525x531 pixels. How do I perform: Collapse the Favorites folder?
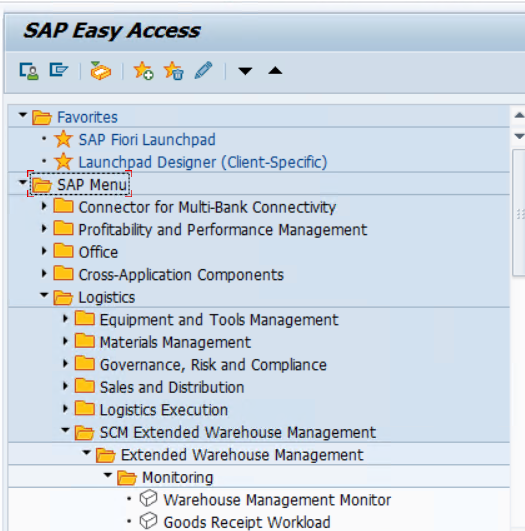[x=23, y=115]
